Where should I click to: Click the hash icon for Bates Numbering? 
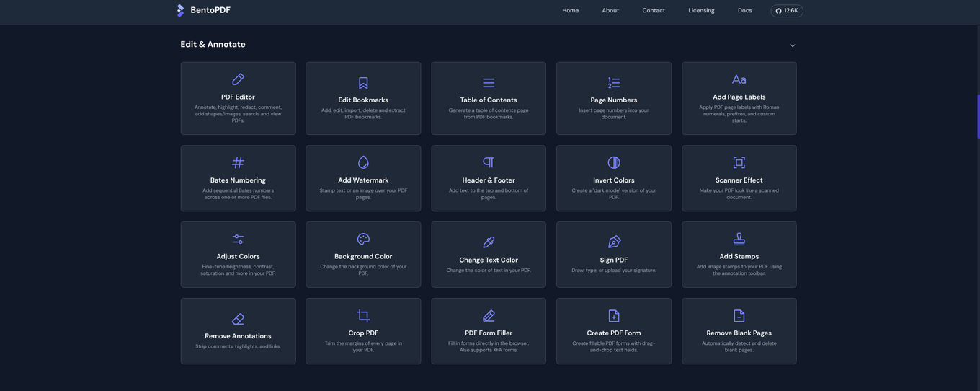pos(238,162)
